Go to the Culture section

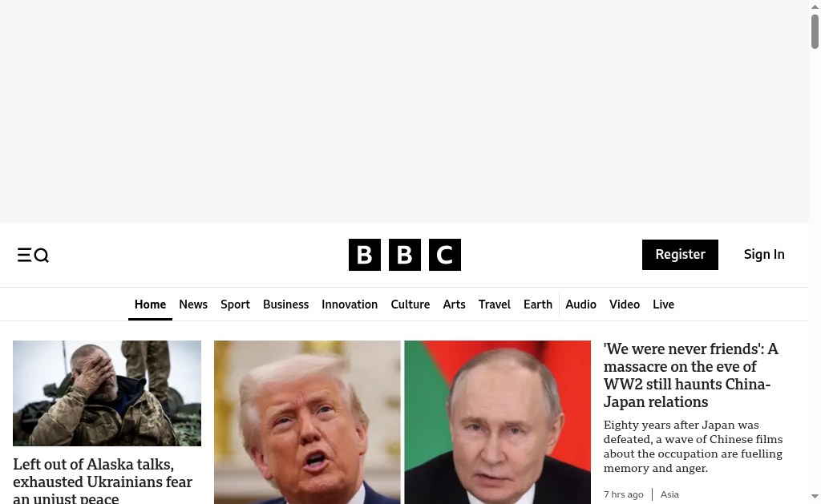click(410, 304)
